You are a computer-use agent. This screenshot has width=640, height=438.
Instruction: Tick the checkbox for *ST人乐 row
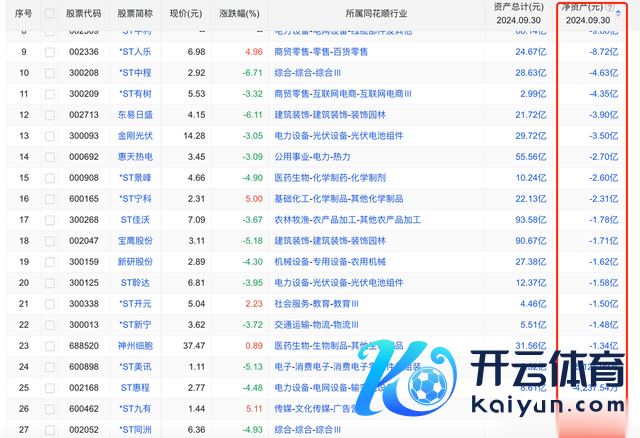pyautogui.click(x=50, y=51)
